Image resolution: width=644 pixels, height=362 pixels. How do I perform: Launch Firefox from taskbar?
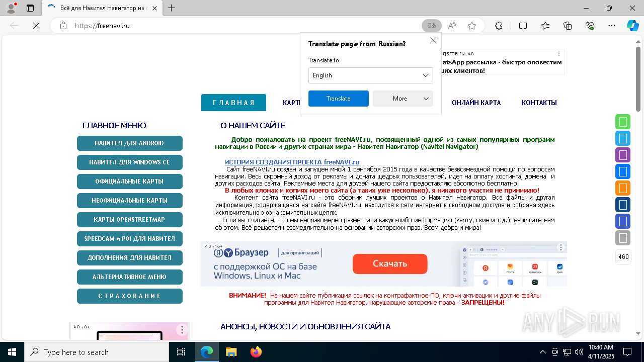(256, 352)
